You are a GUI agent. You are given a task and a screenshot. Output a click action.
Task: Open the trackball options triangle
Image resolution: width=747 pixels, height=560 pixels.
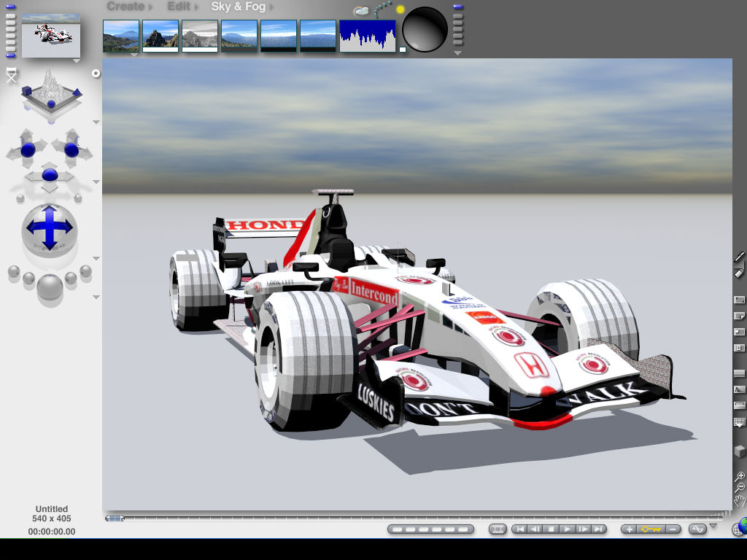click(x=96, y=259)
